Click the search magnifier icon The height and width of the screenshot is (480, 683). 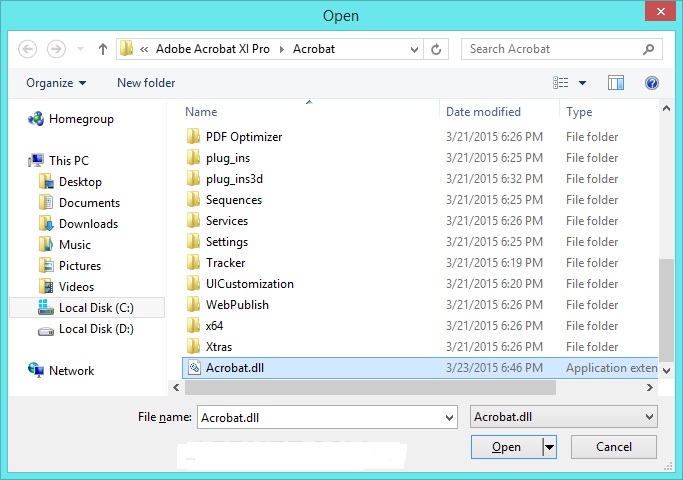pyautogui.click(x=649, y=49)
